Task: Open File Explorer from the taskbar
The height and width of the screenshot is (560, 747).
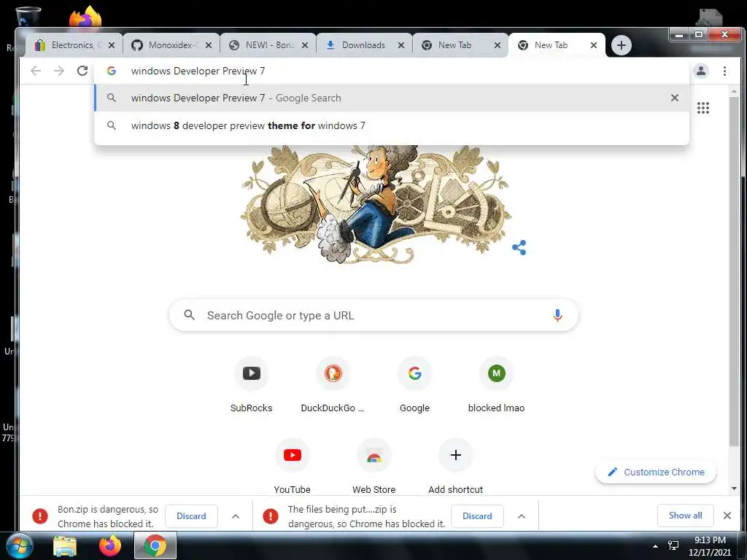Action: coord(65,545)
